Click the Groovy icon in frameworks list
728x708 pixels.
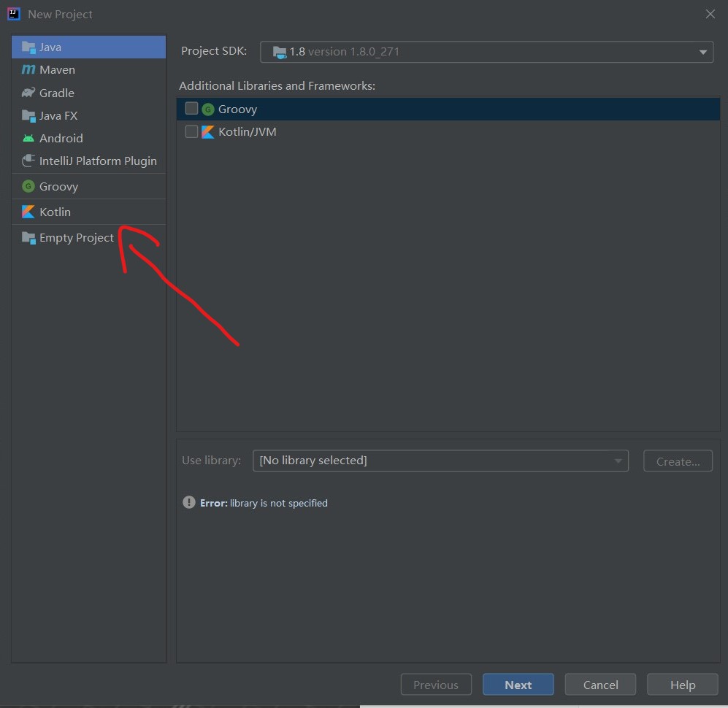(x=207, y=109)
